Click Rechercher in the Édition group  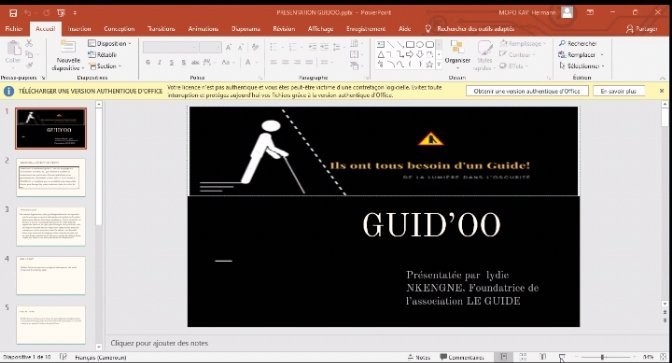coord(577,44)
